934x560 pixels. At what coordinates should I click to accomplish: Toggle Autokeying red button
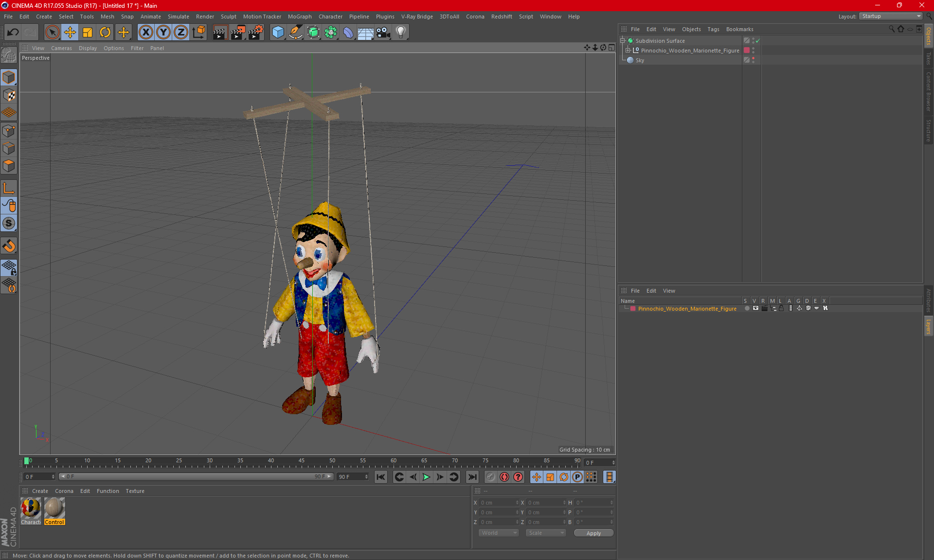(504, 477)
